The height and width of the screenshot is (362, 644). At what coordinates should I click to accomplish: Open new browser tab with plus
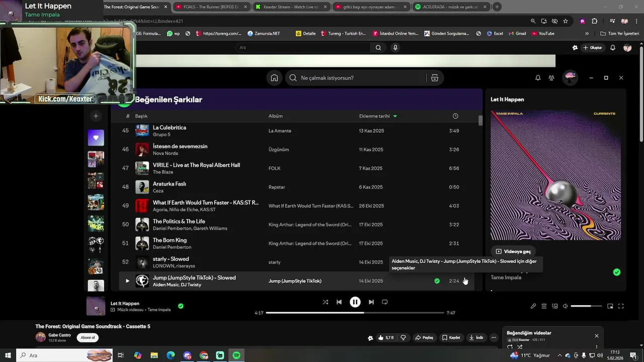click(497, 7)
